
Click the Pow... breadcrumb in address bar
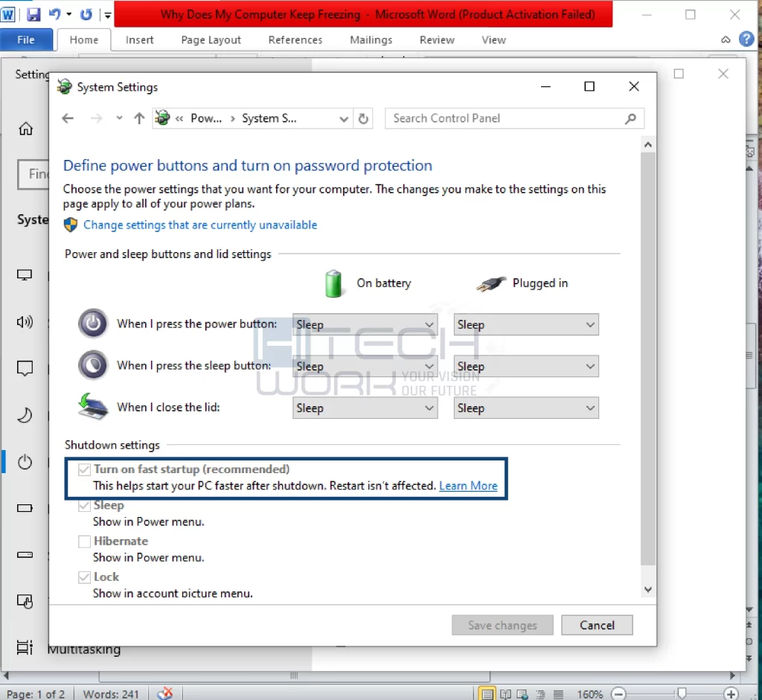pos(206,118)
